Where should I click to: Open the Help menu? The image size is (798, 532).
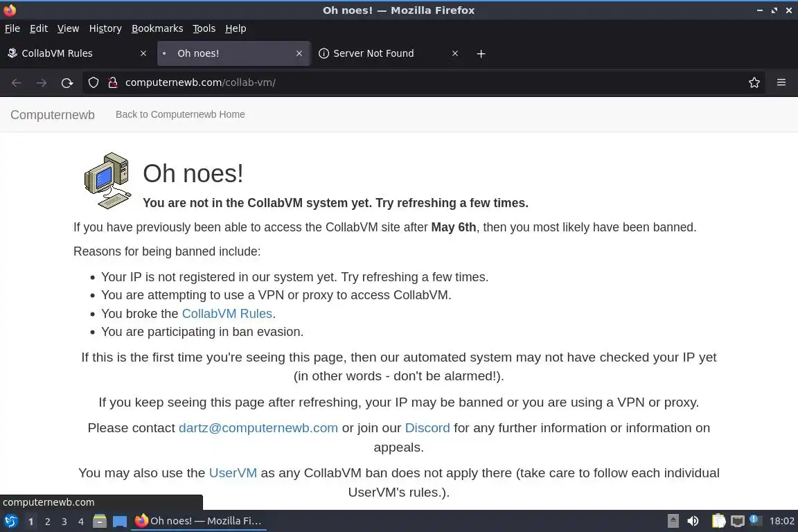236,28
